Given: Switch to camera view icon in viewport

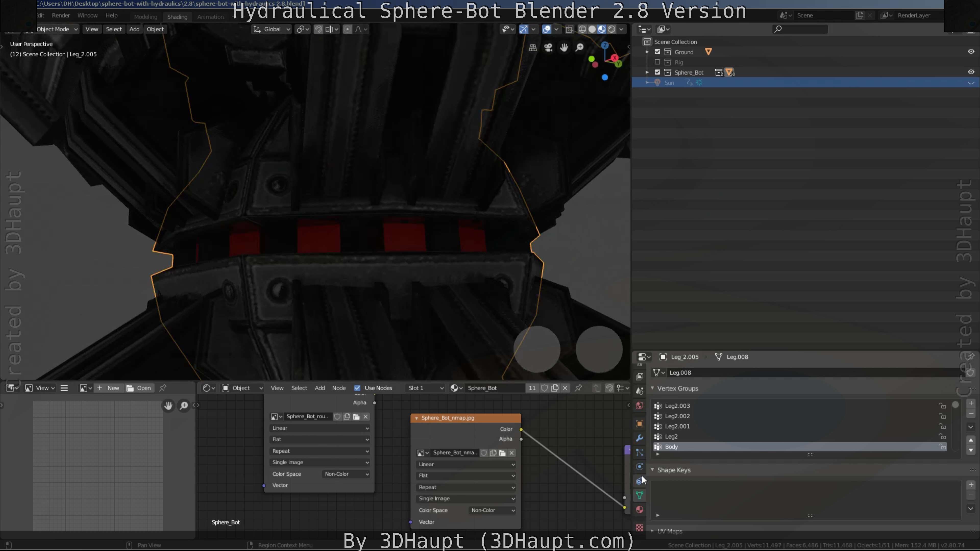Looking at the screenshot, I should [x=548, y=47].
